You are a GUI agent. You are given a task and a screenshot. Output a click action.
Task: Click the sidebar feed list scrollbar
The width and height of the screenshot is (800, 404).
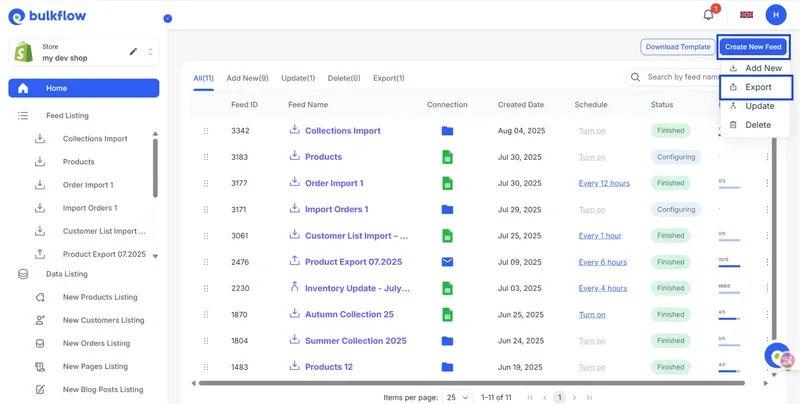155,168
